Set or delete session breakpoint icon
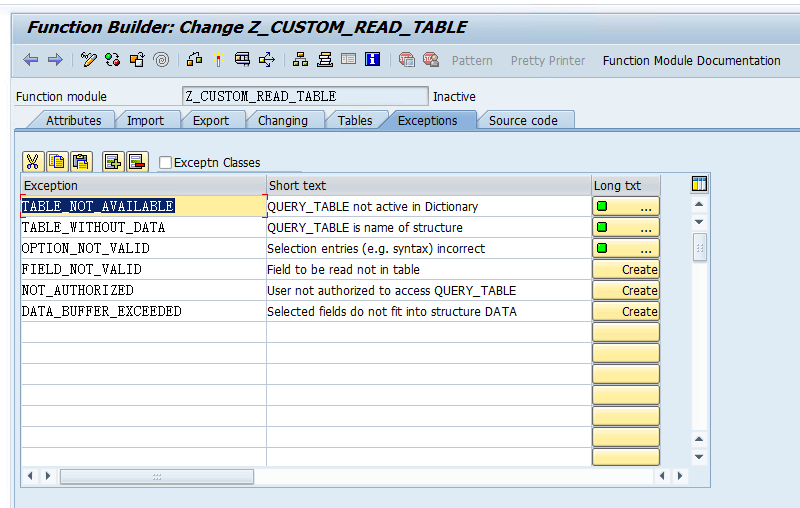Viewport: 800px width, 508px height. click(x=407, y=60)
